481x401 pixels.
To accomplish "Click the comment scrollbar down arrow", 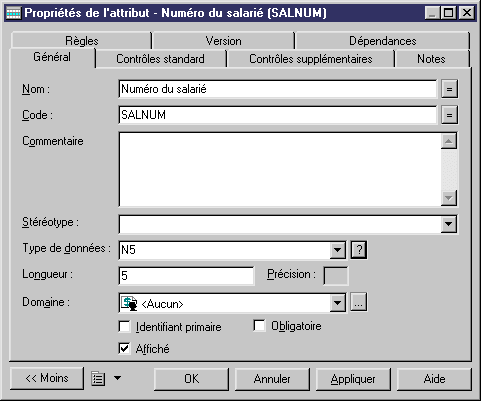I will 449,198.
